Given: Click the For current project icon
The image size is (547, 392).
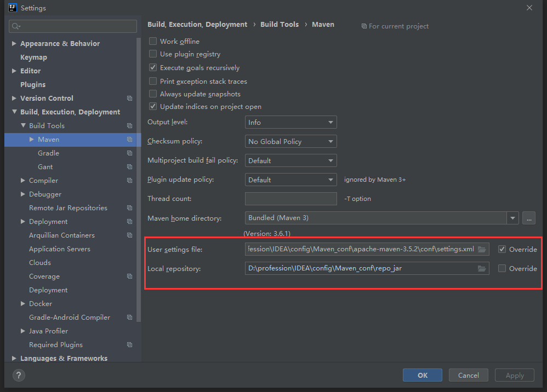Looking at the screenshot, I should tap(363, 26).
